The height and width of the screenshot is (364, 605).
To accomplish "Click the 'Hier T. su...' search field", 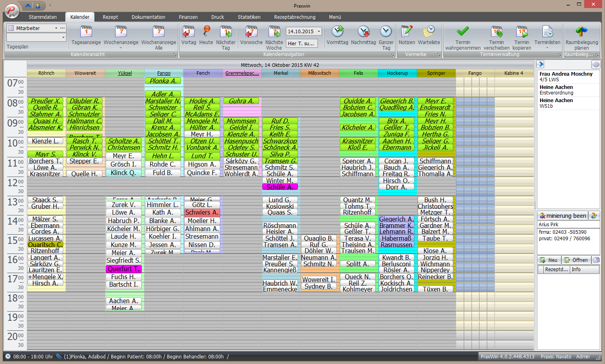I will [x=302, y=43].
